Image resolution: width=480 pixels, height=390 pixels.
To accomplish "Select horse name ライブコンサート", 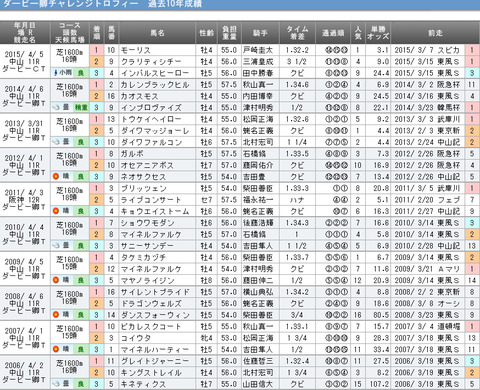I will pyautogui.click(x=151, y=200).
